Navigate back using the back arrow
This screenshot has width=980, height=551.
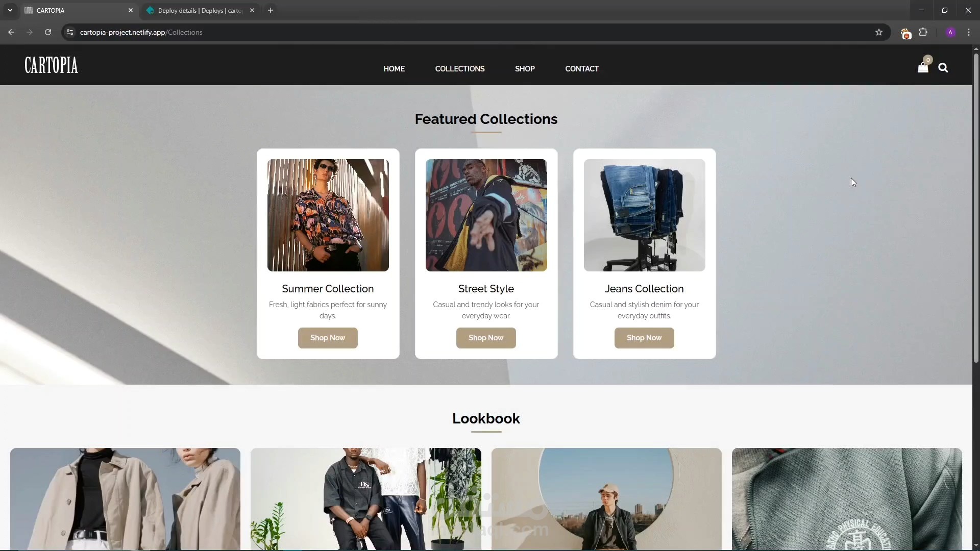point(11,32)
